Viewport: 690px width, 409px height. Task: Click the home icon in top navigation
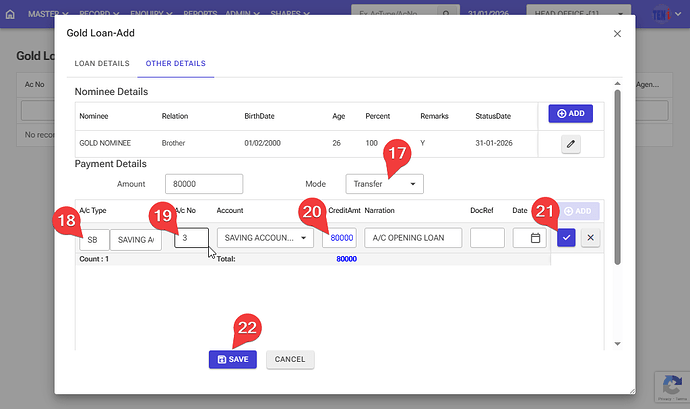tap(12, 15)
